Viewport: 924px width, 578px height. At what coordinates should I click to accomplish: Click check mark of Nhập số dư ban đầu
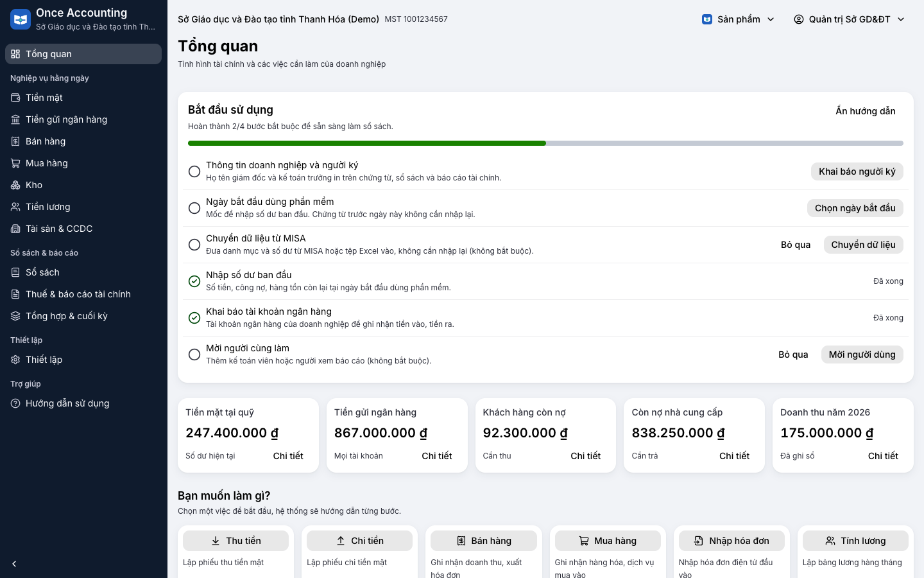click(x=194, y=281)
